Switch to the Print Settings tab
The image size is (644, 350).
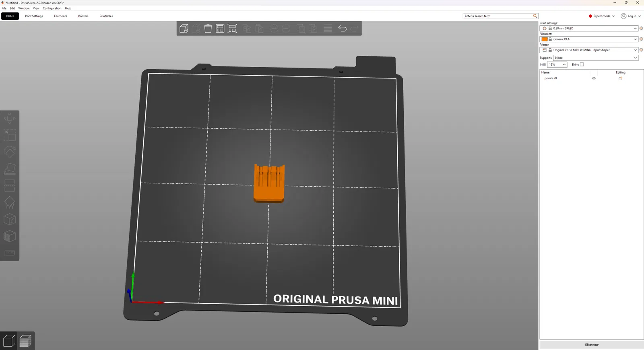click(x=34, y=16)
